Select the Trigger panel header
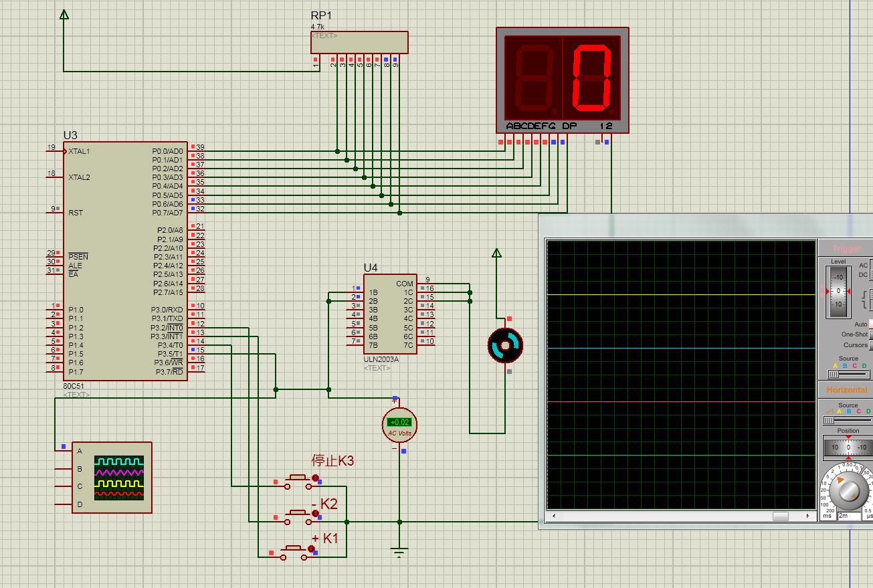Image resolution: width=873 pixels, height=588 pixels. pyautogui.click(x=847, y=248)
